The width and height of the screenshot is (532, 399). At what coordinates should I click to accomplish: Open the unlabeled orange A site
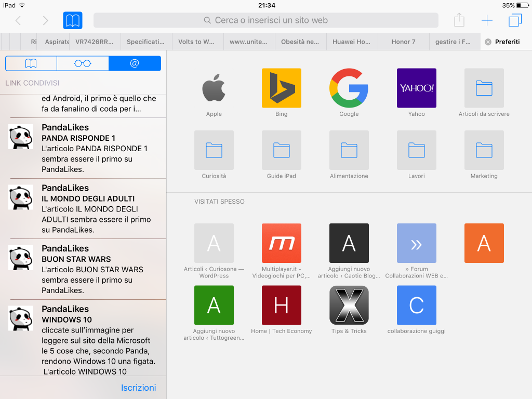(x=484, y=243)
